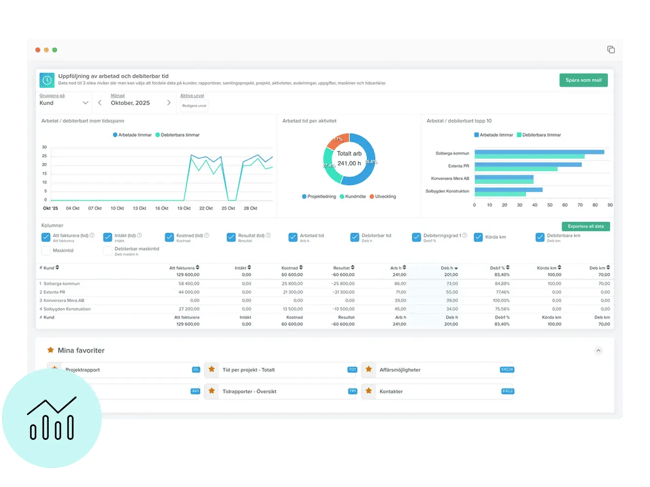Open the Gruppera på Kund dropdown
Screen dimensions: 650x487
[x=65, y=102]
